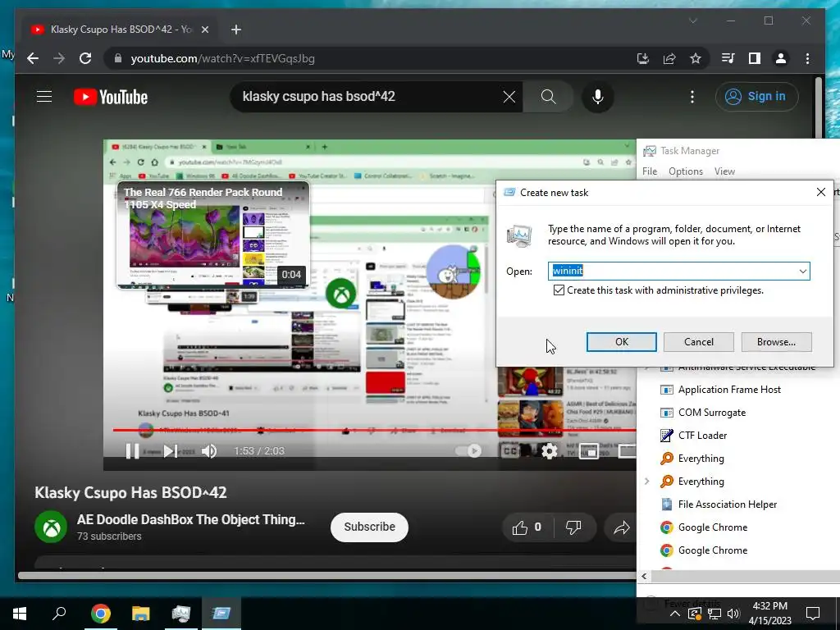Dislike the video thumbs down
The image size is (840, 630).
pyautogui.click(x=573, y=527)
